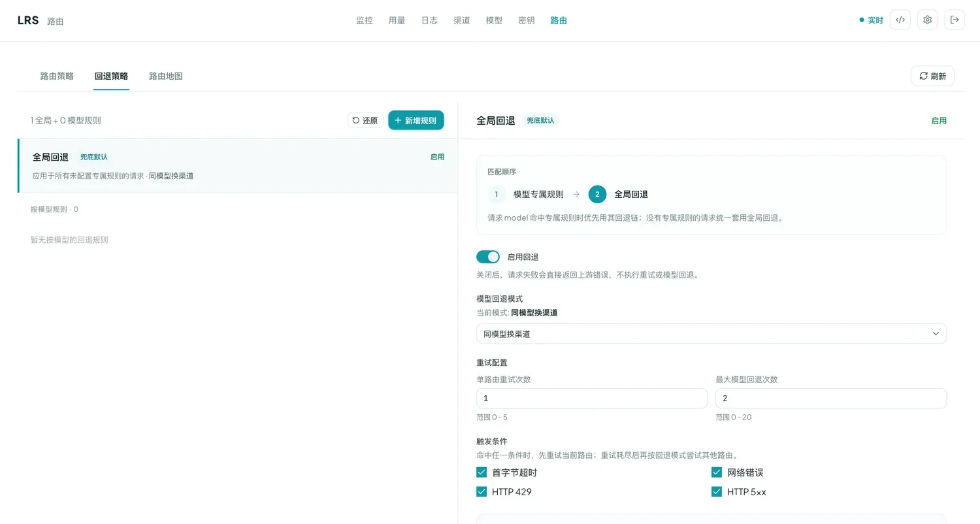Go to 渠道 in top navigation
The width and height of the screenshot is (980, 524).
click(x=462, y=20)
